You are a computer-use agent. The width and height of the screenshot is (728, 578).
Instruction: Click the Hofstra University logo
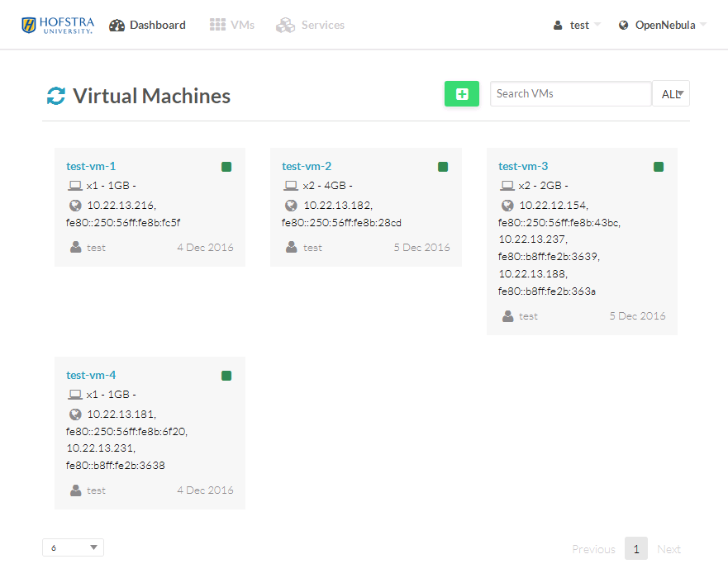pos(57,25)
